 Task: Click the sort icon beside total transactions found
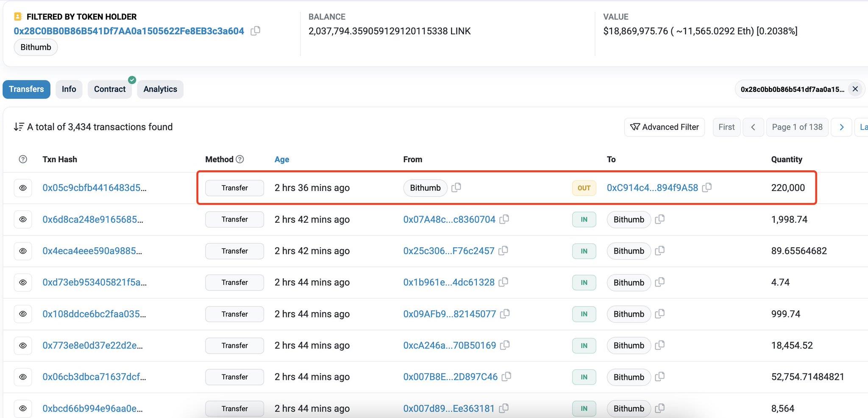click(x=19, y=127)
